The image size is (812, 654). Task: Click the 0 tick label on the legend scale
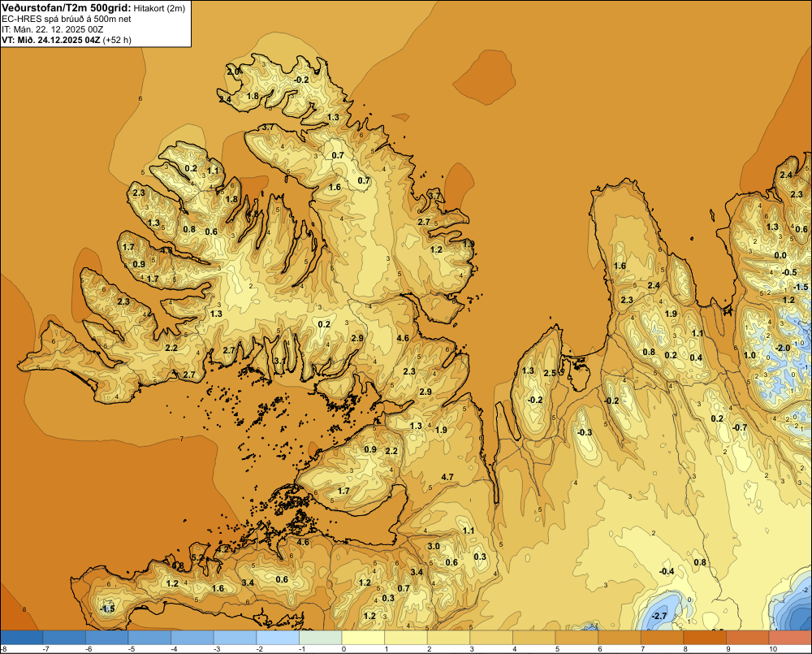[x=343, y=649]
